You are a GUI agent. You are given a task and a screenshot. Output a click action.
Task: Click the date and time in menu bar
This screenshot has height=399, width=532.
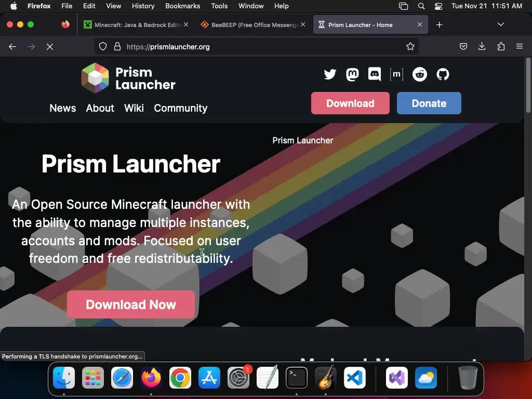[486, 6]
